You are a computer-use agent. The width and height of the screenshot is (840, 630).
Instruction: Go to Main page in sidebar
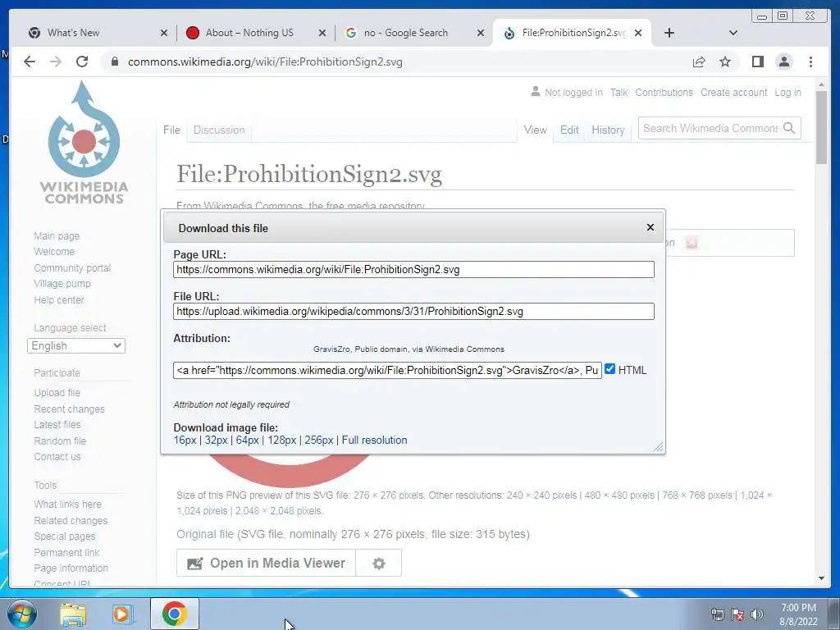pos(57,235)
